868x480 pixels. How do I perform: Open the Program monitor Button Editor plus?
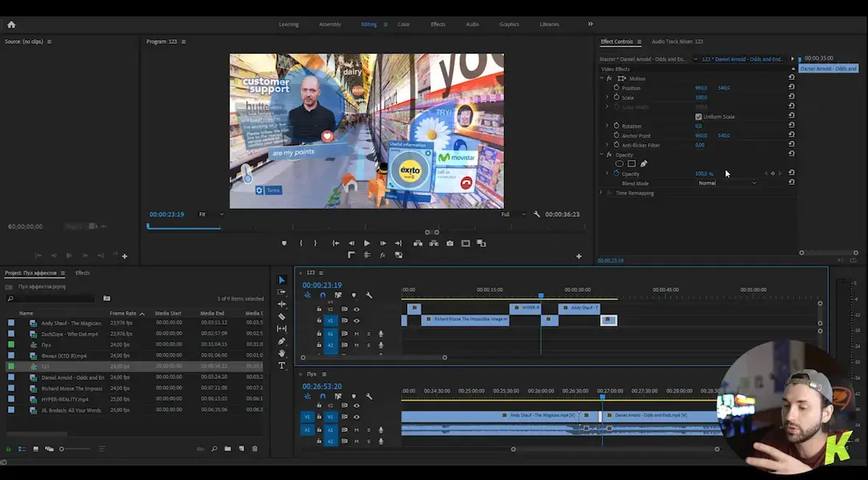[578, 256]
